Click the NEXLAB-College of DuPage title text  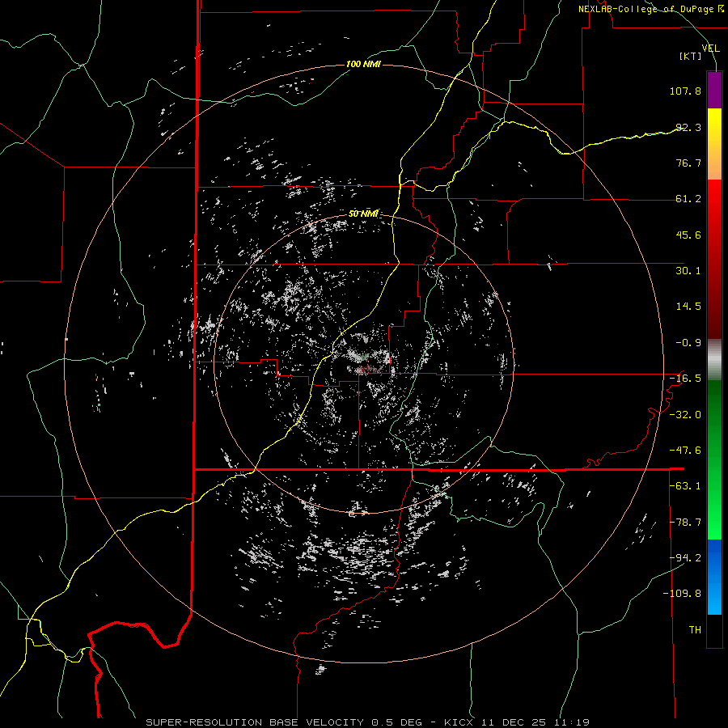[651, 9]
